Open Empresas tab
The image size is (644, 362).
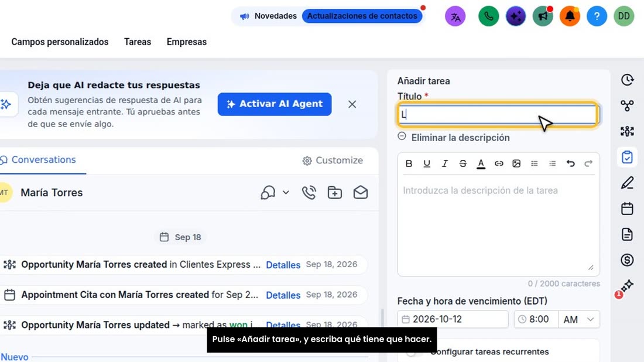(186, 42)
